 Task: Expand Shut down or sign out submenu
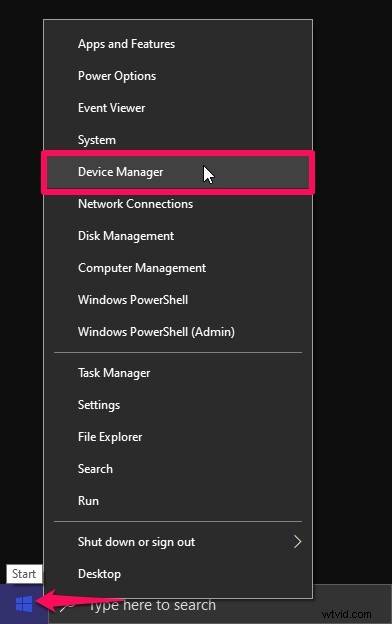pyautogui.click(x=177, y=542)
